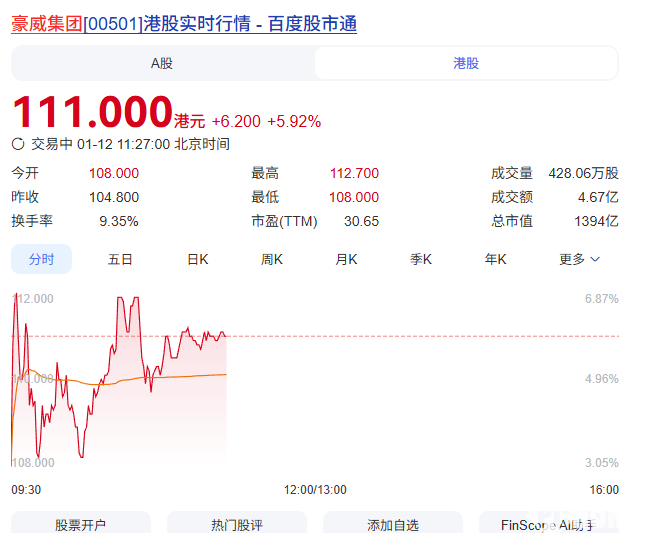The width and height of the screenshot is (654, 533).
Task: Click the 6.87% chart axis label
Action: coord(601,299)
